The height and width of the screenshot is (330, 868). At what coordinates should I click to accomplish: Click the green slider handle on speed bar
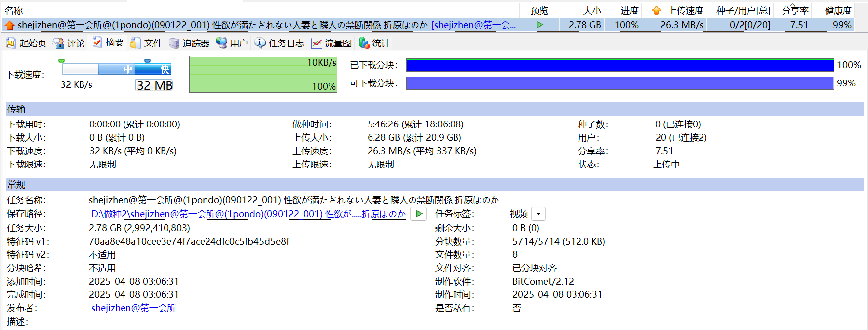pos(61,61)
